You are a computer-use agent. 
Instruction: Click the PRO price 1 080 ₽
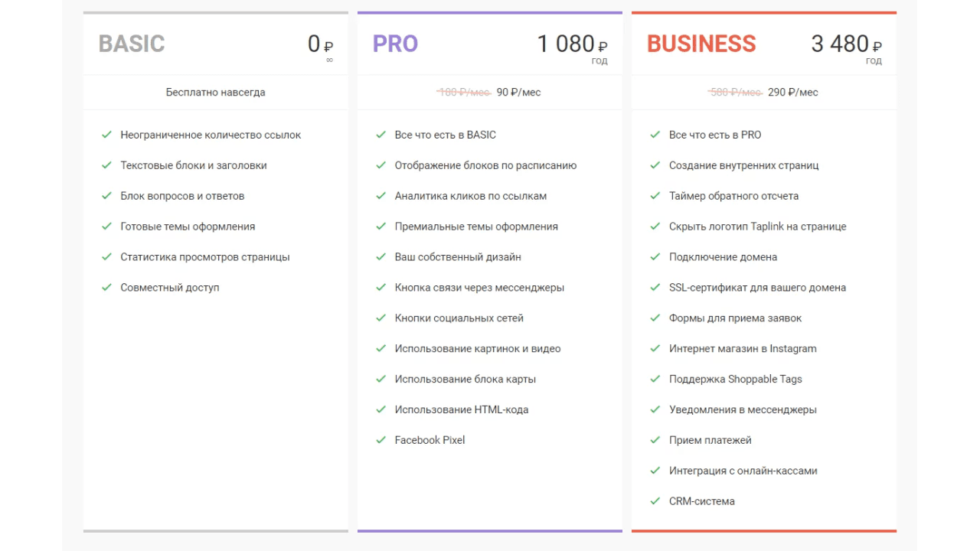tap(572, 44)
